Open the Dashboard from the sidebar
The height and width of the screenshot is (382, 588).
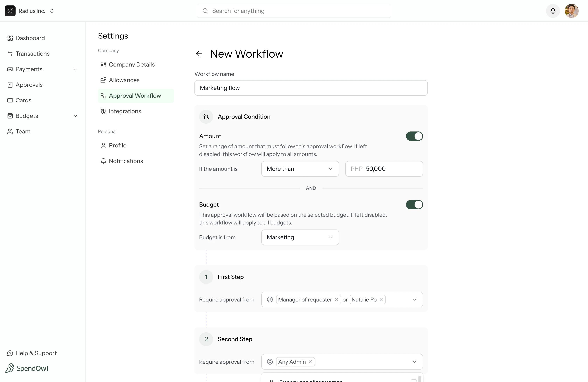coord(30,38)
